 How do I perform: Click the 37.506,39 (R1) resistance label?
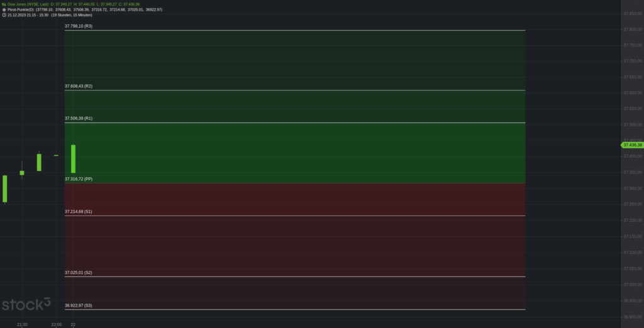[x=79, y=118]
